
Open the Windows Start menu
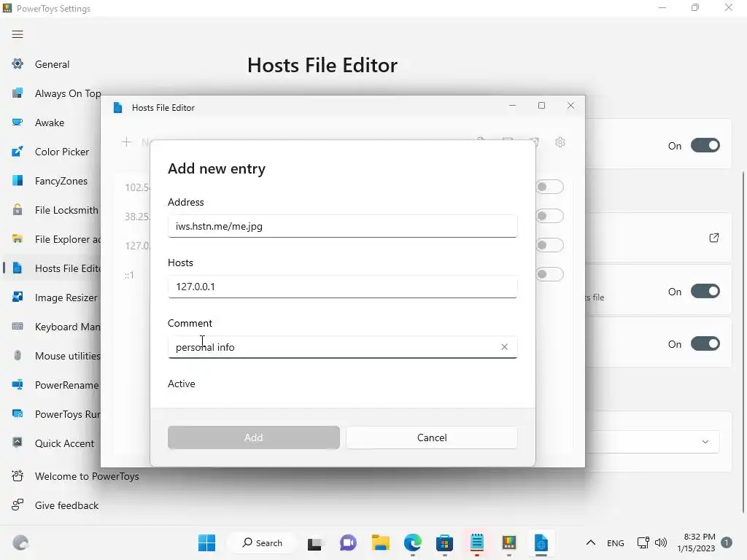click(206, 542)
